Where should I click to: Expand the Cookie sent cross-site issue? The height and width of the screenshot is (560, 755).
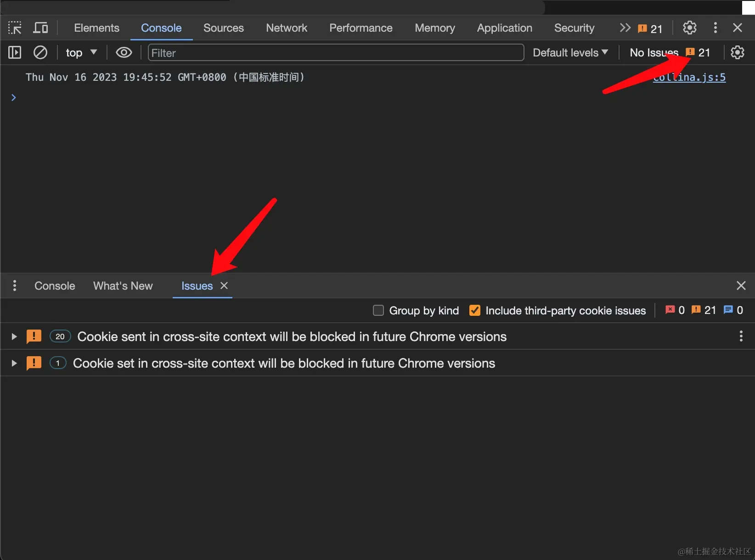(13, 336)
